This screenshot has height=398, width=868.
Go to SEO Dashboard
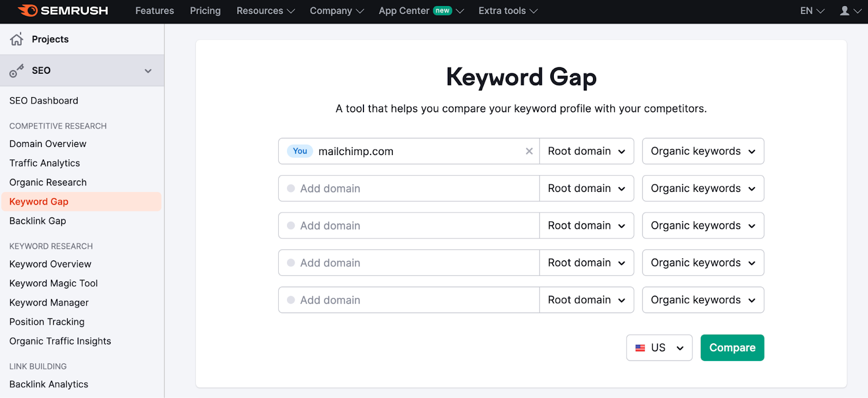tap(43, 101)
